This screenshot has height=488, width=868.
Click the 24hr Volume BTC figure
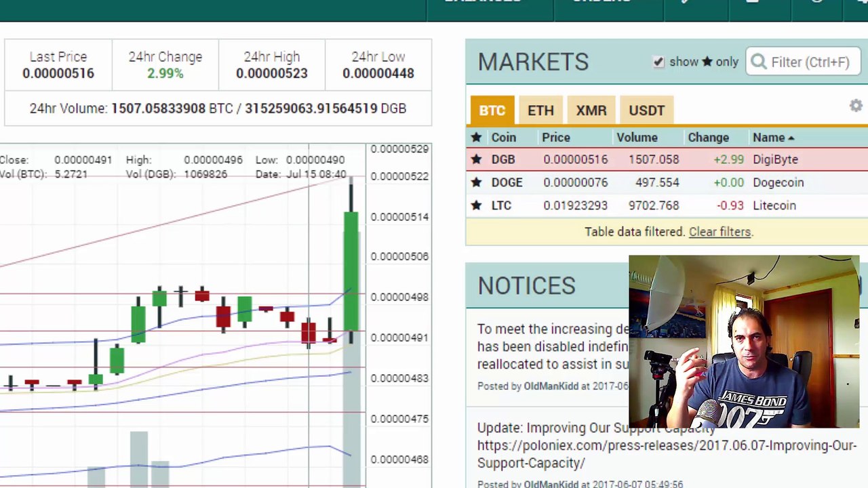[x=158, y=108]
